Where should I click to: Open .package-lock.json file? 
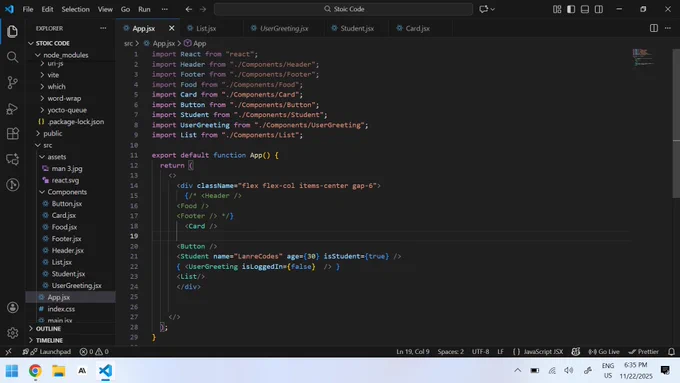pyautogui.click(x=71, y=122)
